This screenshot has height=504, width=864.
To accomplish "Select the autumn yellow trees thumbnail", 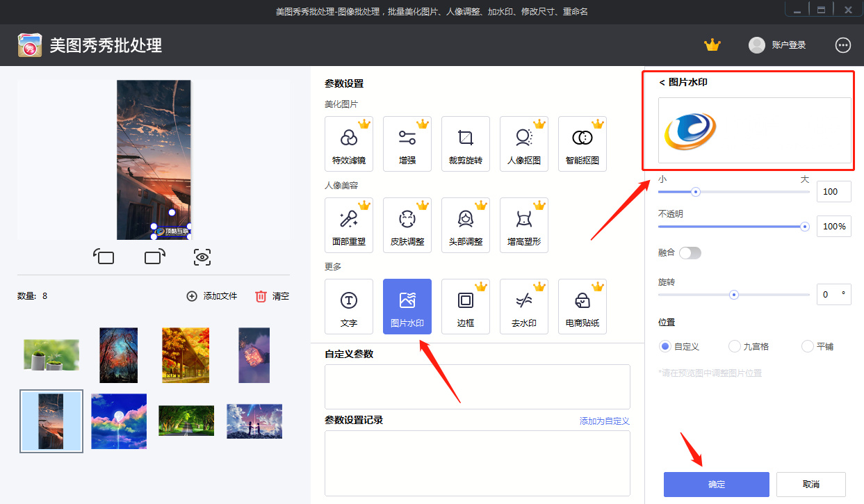I will [x=186, y=355].
